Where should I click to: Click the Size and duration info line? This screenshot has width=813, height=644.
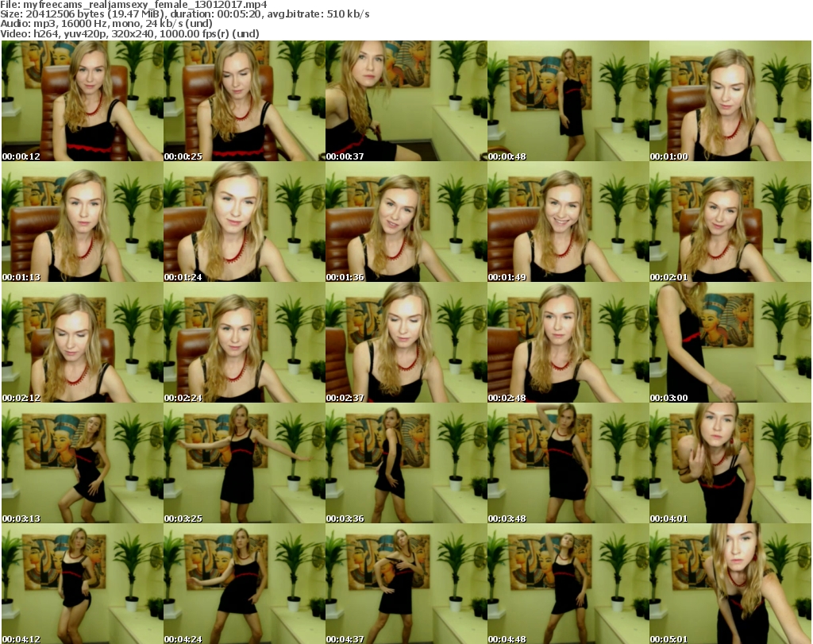tap(185, 14)
